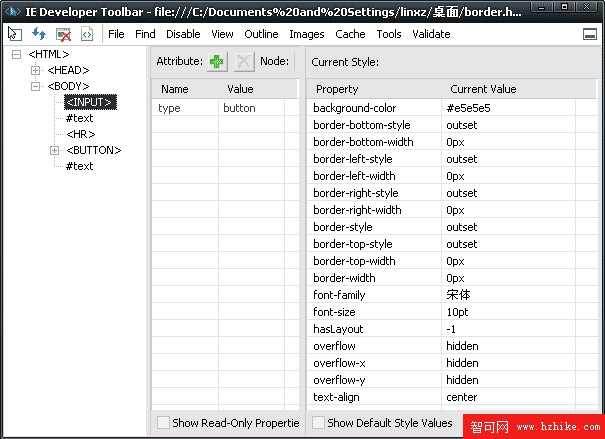Collapse the BODY node

click(x=36, y=86)
